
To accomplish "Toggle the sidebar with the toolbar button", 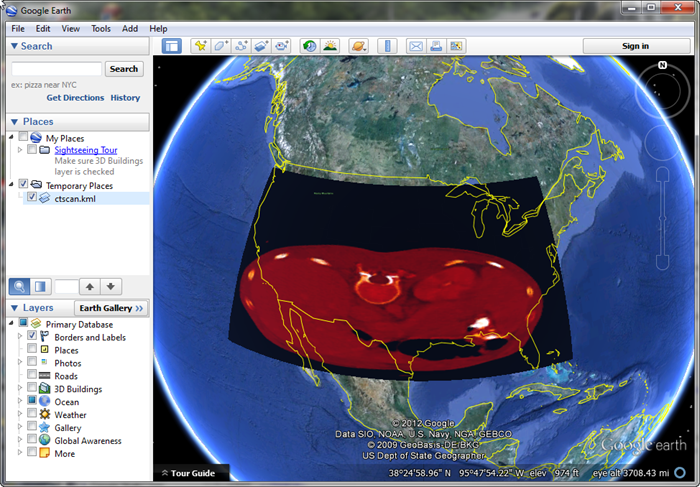I will tap(172, 46).
